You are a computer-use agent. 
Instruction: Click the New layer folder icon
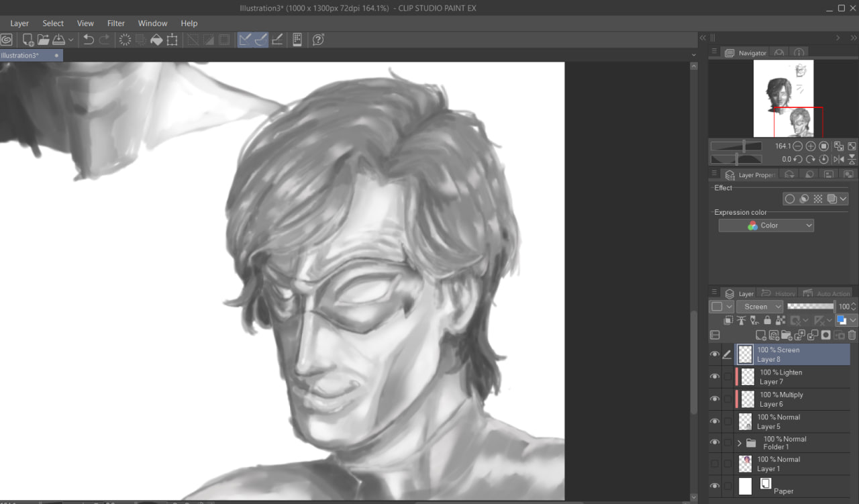[x=786, y=335]
